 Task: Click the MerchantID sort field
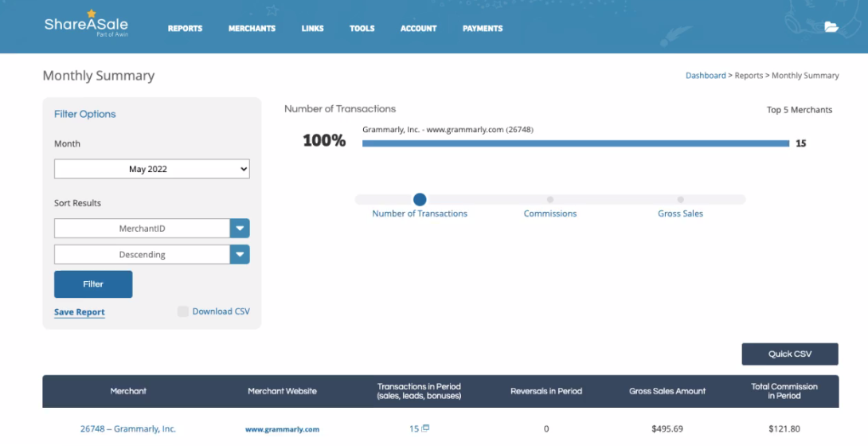point(143,228)
